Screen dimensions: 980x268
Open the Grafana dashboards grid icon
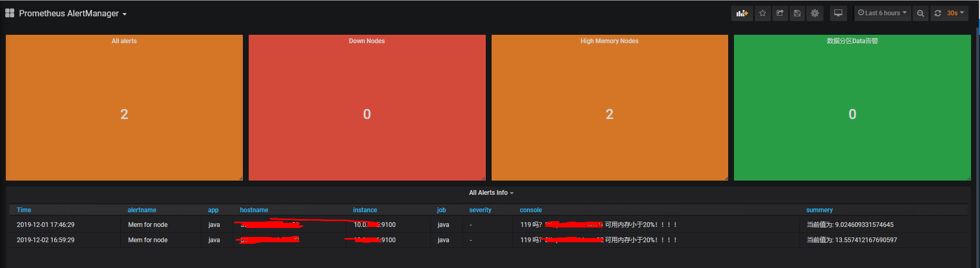click(x=9, y=13)
